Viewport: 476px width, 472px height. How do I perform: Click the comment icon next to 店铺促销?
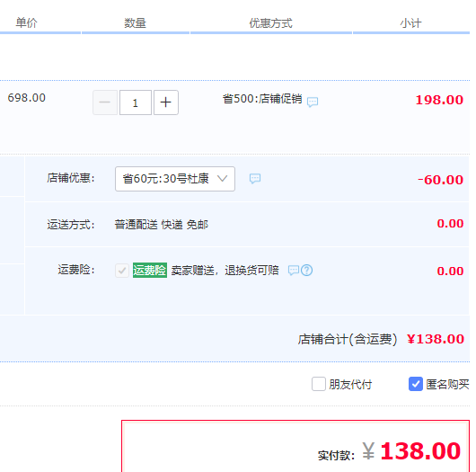313,102
